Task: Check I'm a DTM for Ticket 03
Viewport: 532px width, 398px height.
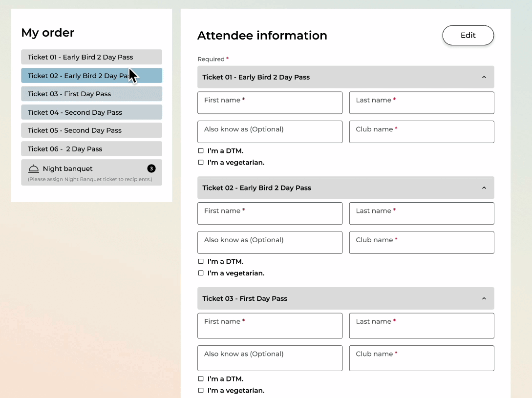Action: 201,379
